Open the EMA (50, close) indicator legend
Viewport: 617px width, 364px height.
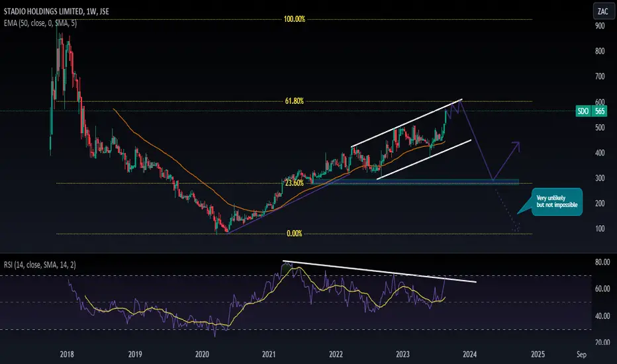40,23
